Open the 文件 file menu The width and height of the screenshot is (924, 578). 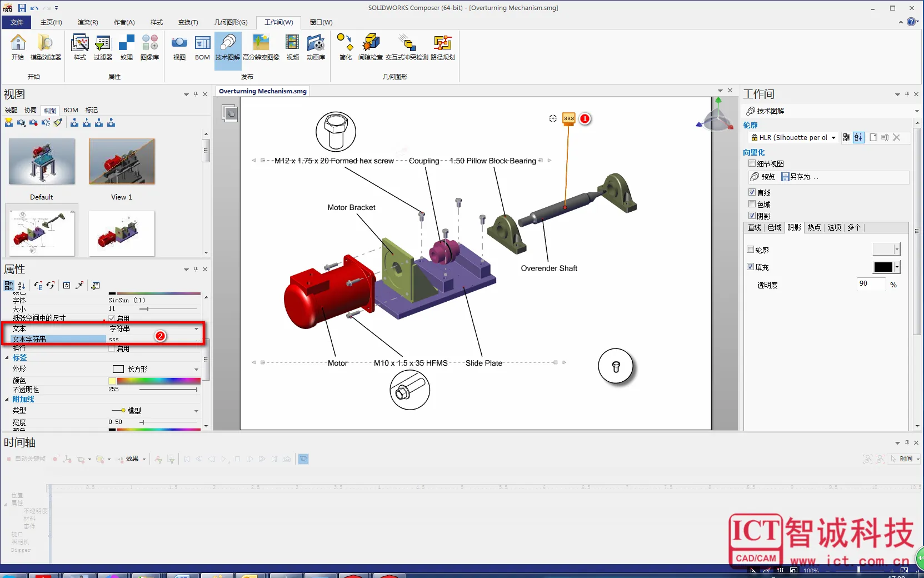17,22
